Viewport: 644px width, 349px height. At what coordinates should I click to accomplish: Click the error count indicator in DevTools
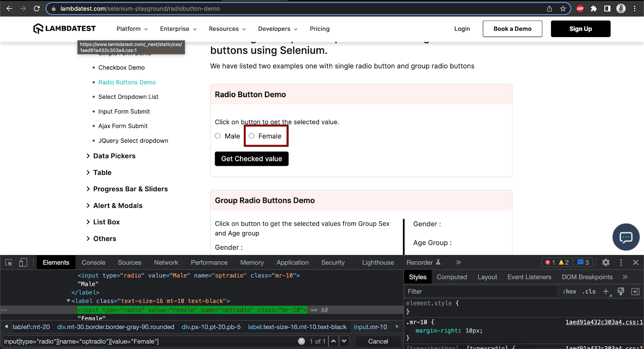[x=550, y=262]
